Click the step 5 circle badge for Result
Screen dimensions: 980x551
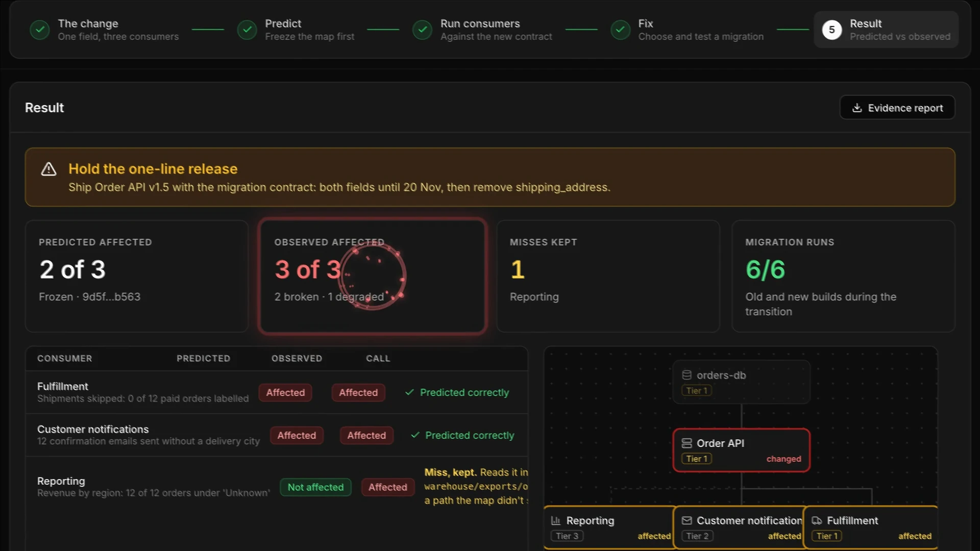[x=832, y=30]
